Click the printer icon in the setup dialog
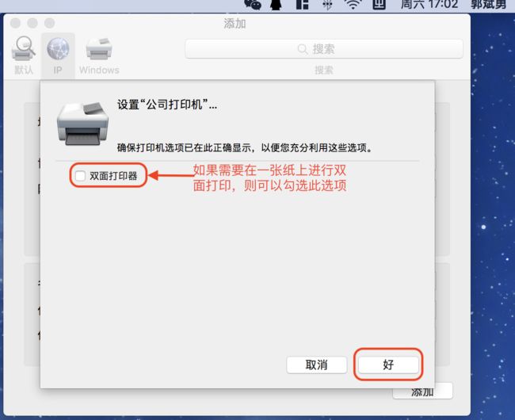The image size is (515, 420). click(82, 124)
